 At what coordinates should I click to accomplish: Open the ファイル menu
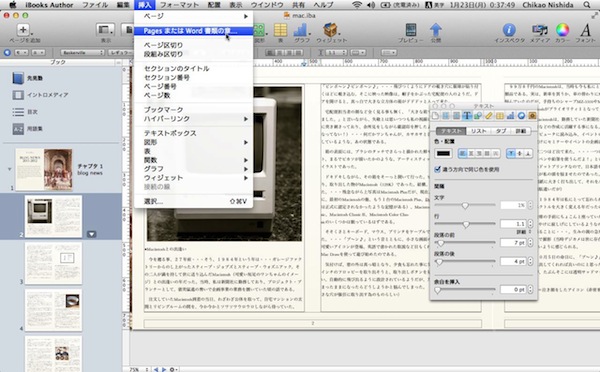(95, 5)
